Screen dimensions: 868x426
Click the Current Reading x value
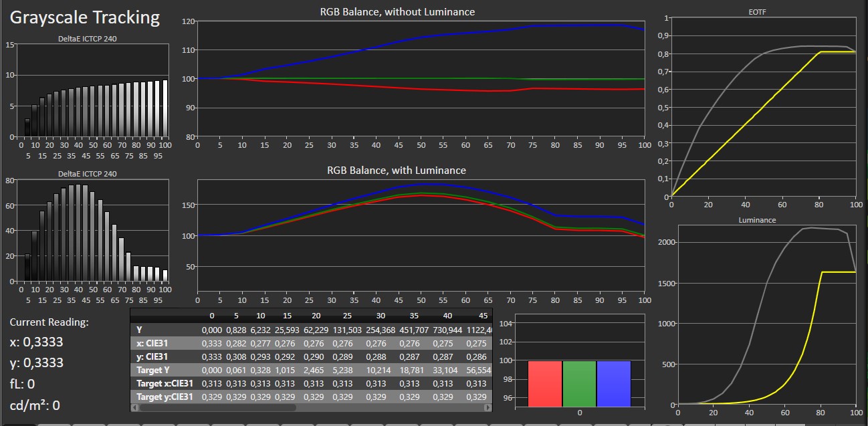[x=37, y=342]
